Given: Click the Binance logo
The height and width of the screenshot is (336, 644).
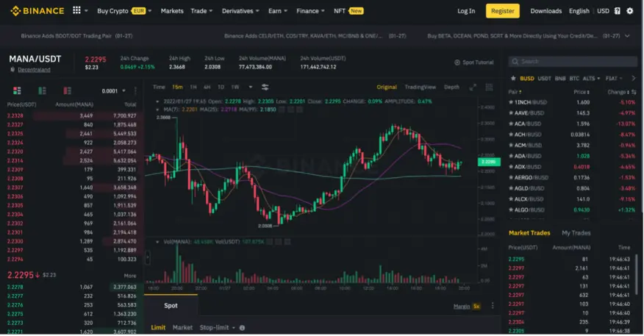Looking at the screenshot, I should pyautogui.click(x=37, y=11).
